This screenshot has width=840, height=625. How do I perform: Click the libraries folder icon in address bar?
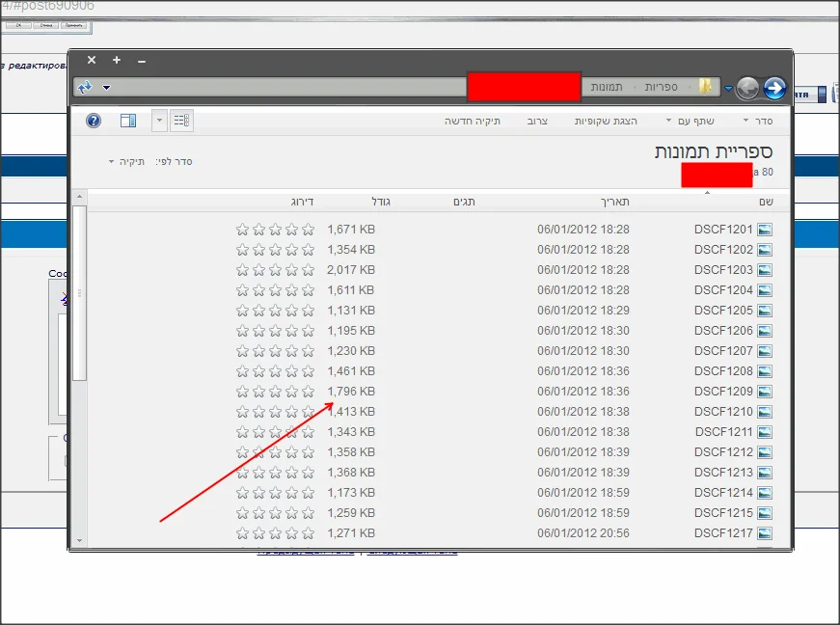click(706, 86)
